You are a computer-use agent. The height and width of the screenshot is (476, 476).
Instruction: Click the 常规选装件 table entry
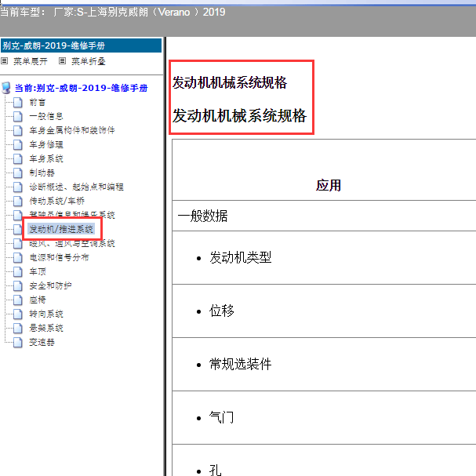(x=240, y=364)
